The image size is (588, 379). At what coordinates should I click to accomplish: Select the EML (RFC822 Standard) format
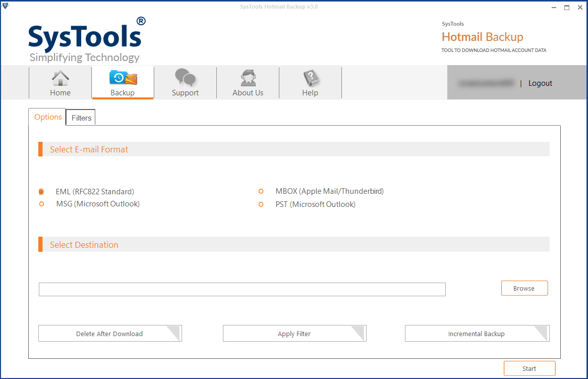coord(41,191)
